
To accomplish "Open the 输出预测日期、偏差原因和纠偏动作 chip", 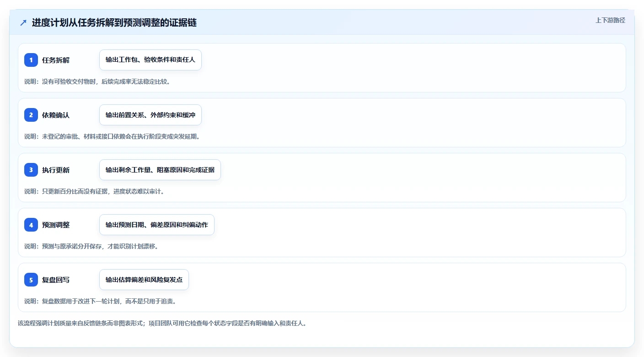I will (157, 225).
